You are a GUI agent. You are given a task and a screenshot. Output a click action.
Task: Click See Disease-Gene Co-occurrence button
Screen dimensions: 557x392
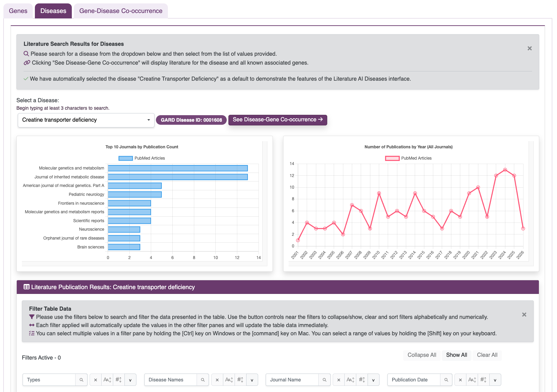click(278, 120)
